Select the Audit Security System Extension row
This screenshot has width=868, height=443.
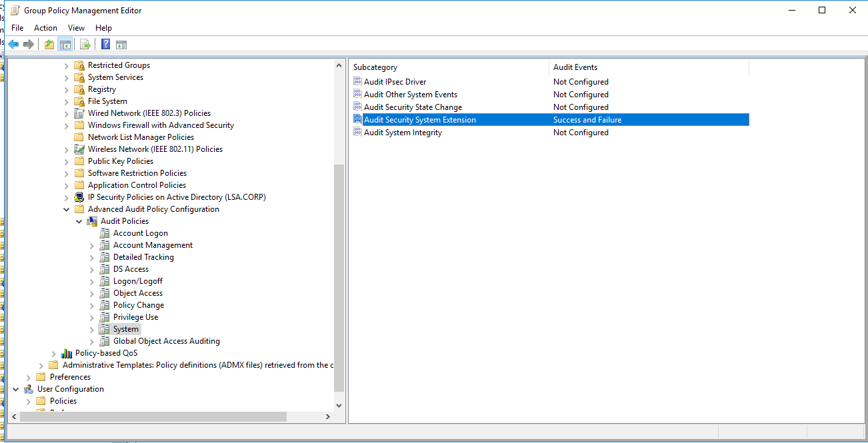click(x=550, y=120)
